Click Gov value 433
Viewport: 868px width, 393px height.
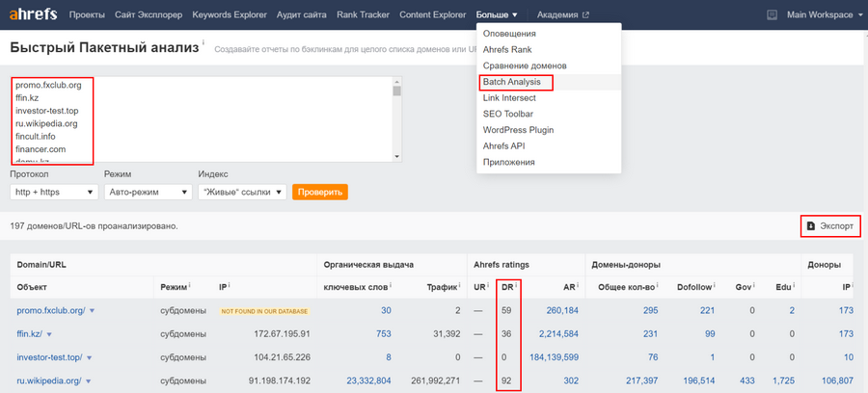coord(747,381)
